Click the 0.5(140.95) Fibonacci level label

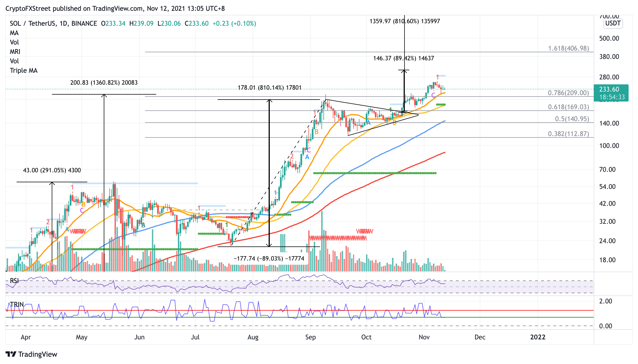[572, 119]
